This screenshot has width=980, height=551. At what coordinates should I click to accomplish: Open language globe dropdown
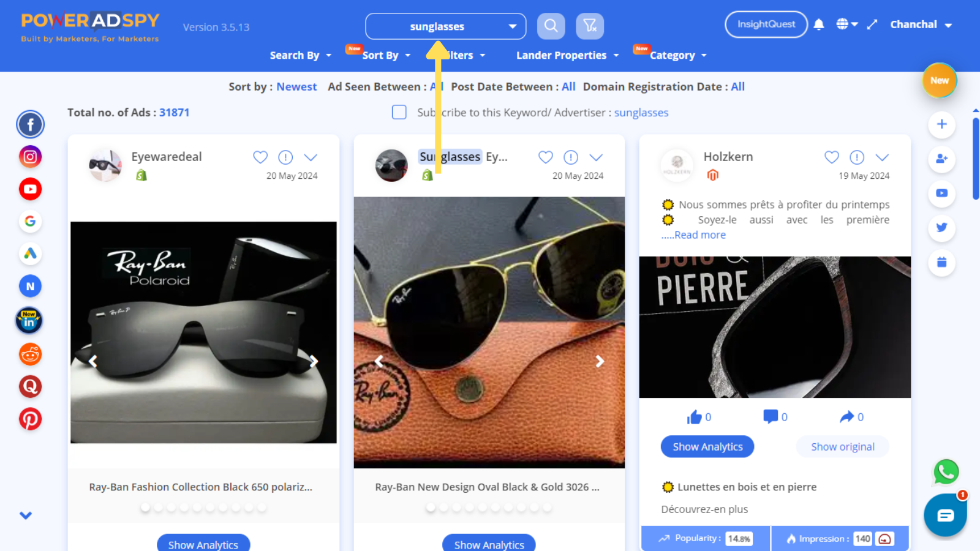tap(847, 24)
